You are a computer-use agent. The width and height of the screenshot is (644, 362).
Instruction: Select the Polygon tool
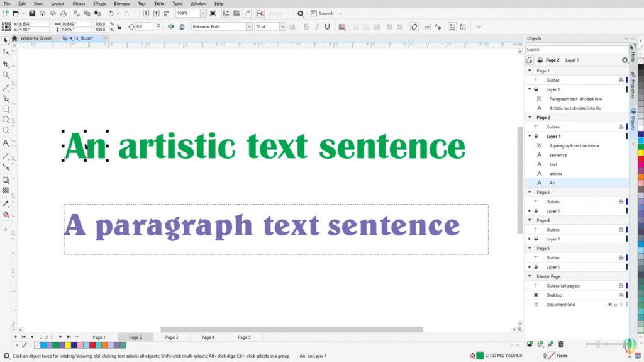click(6, 130)
